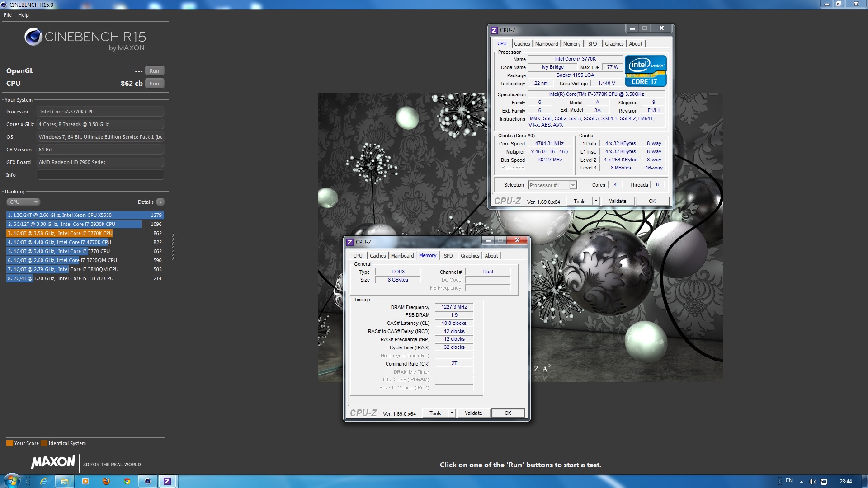The image size is (868, 488).
Task: Switch to SPD tab in lower CPU-Z
Action: click(448, 256)
